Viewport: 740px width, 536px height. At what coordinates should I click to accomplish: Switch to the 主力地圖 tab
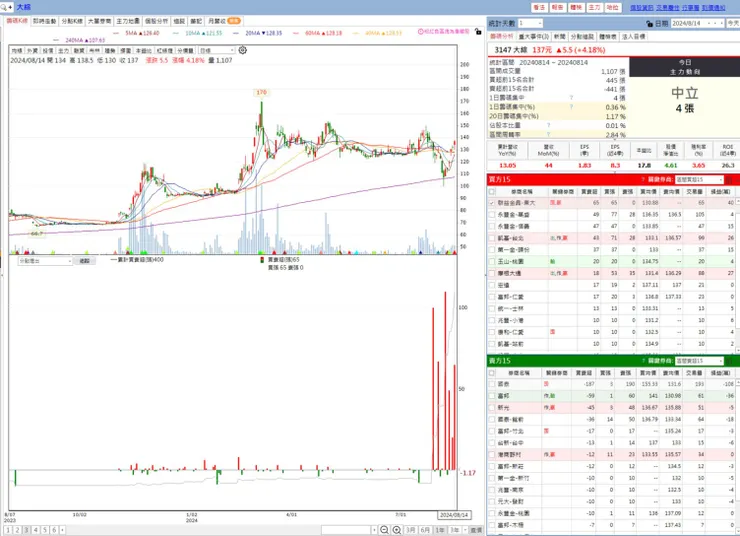(128, 21)
